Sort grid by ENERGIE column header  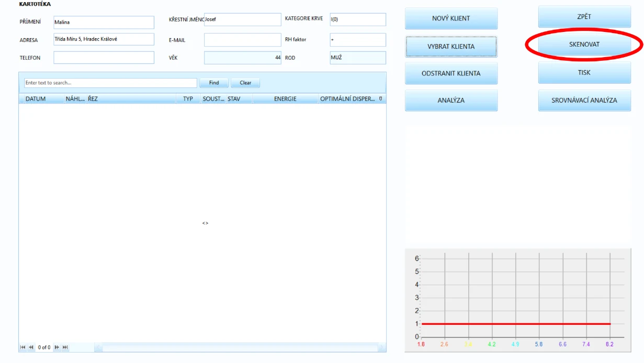click(285, 98)
